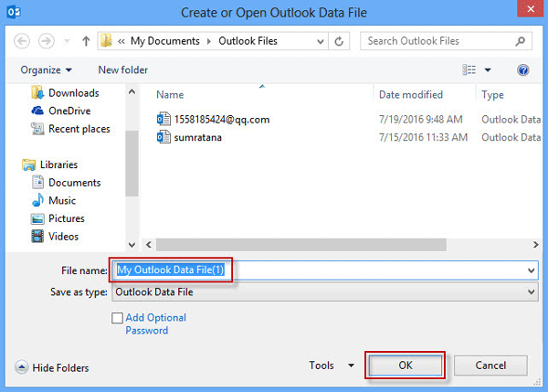548x392 pixels.
Task: Open the Tools dropdown menu
Action: click(x=332, y=366)
